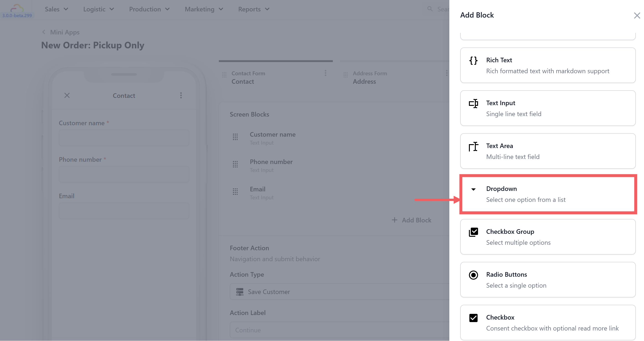Click the drag handle beside Email block
The image size is (644, 341).
[x=235, y=192]
